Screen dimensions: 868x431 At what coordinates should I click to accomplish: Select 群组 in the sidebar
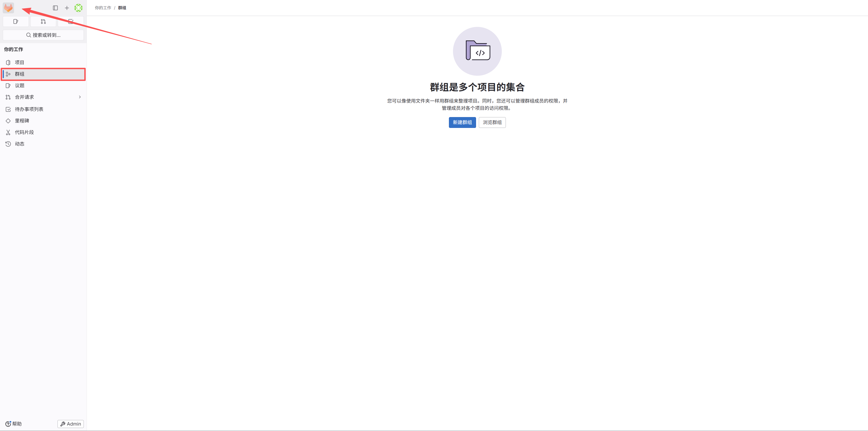(x=43, y=74)
